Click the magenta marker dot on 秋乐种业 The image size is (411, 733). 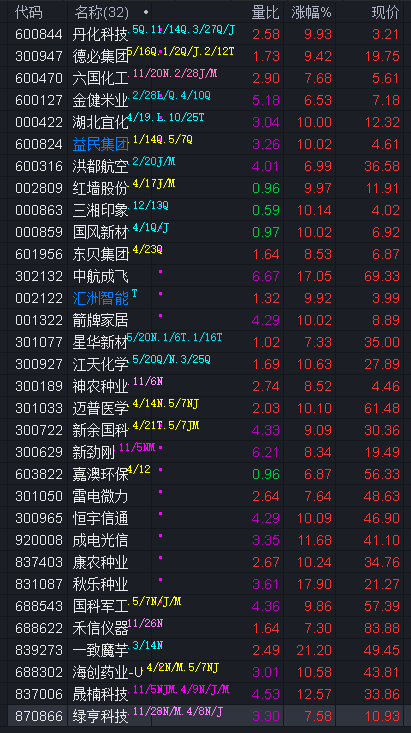point(160,579)
